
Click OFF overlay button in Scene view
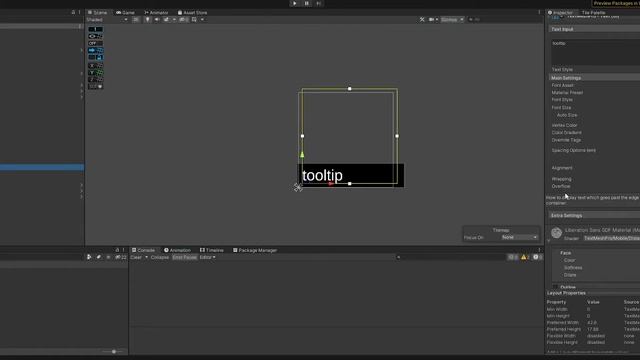tap(93, 43)
